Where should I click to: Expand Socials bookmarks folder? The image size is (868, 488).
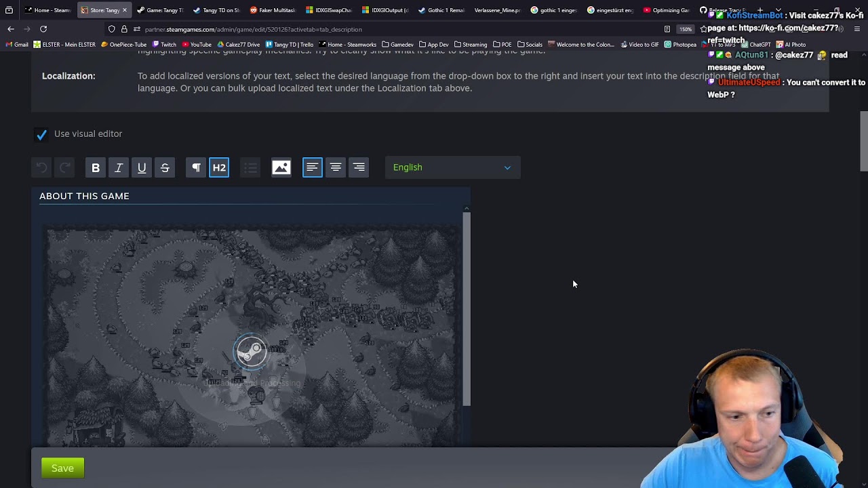click(x=530, y=45)
